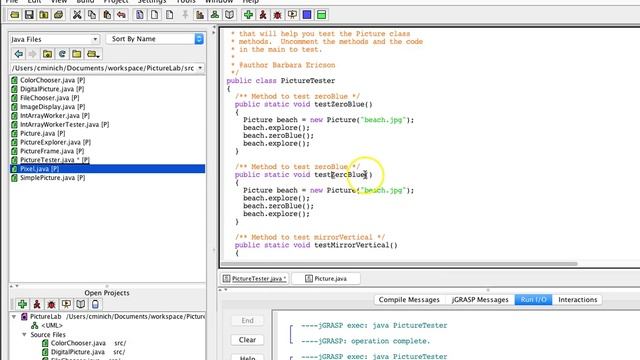Click the green window icon in main toolbar

point(322,15)
